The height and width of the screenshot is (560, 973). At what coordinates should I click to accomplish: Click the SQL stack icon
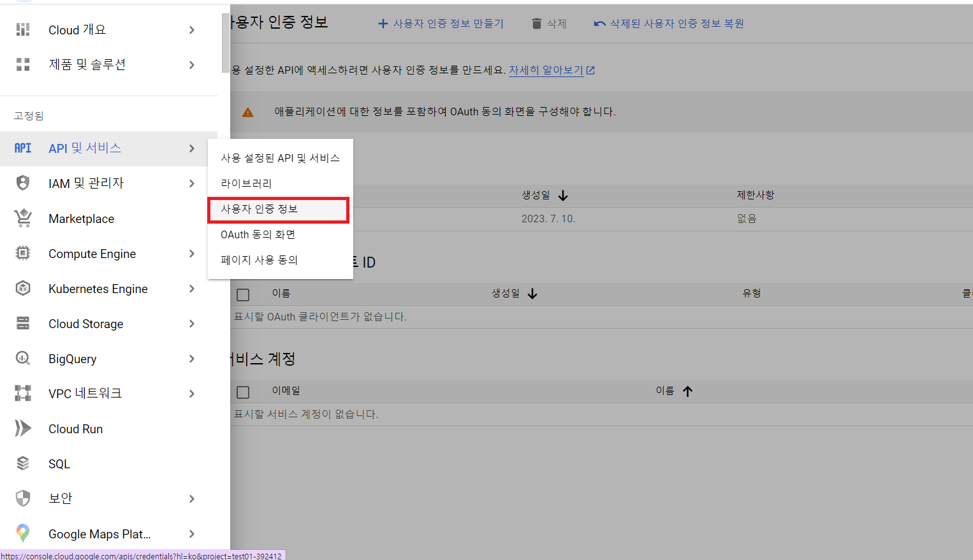pyautogui.click(x=23, y=463)
